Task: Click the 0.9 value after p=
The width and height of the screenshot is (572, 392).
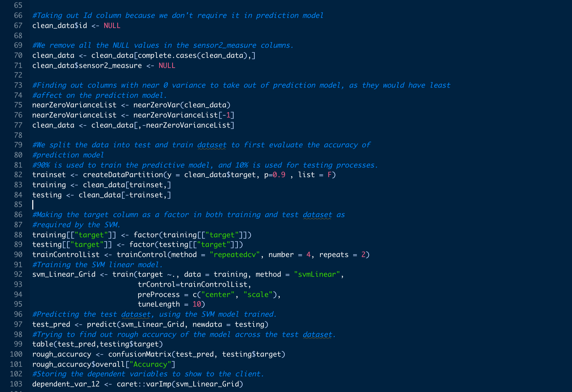Action: pos(279,175)
